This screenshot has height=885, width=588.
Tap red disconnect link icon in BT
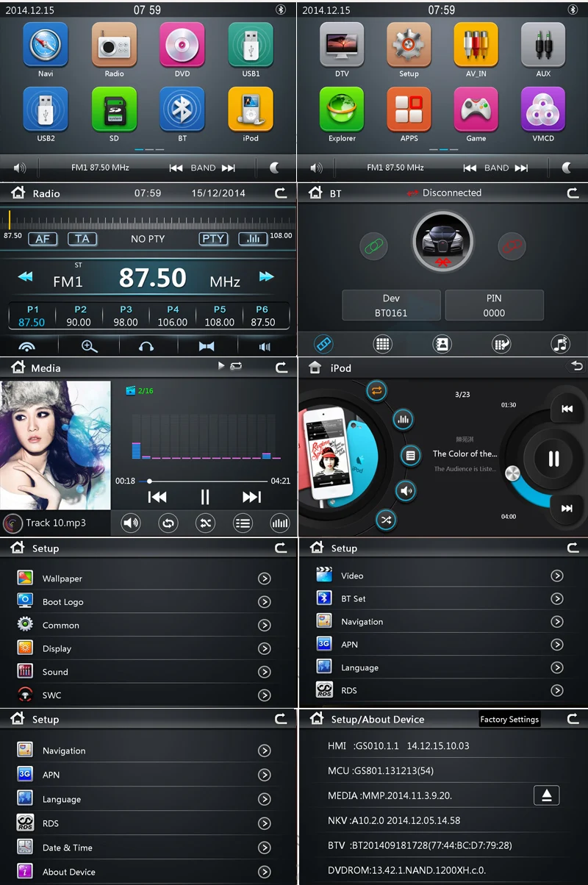pos(511,246)
